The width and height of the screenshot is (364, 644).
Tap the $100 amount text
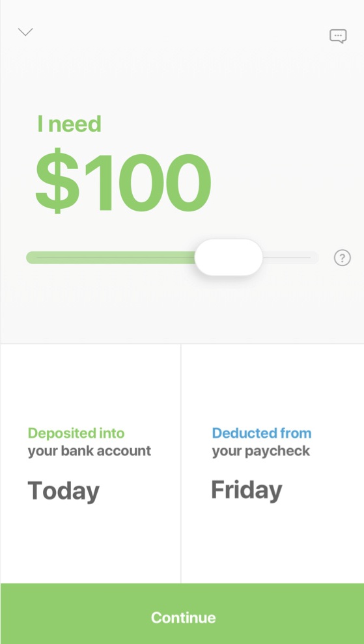pos(123,181)
